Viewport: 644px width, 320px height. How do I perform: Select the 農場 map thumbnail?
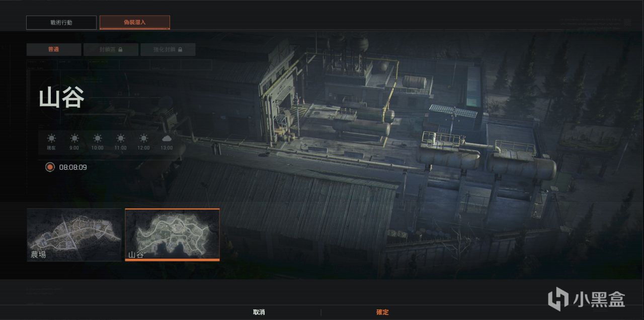(74, 235)
